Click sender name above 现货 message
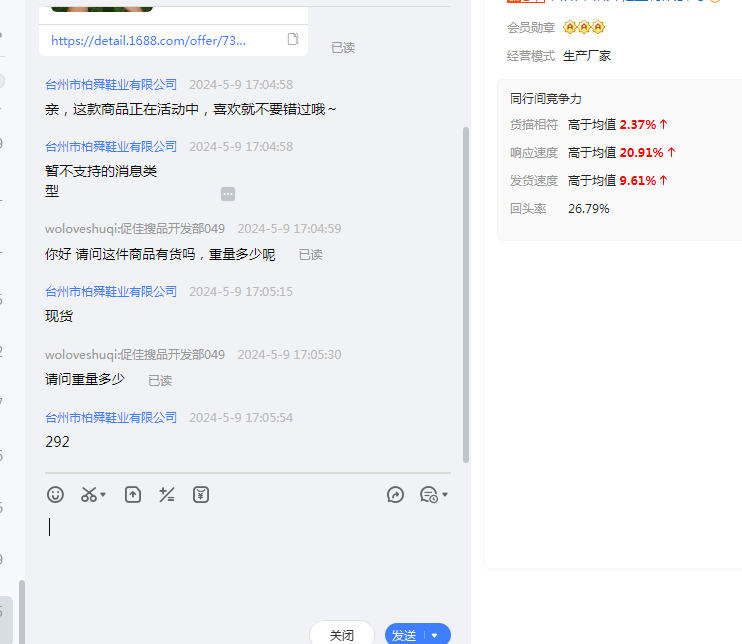Image resolution: width=742 pixels, height=644 pixels. pos(111,291)
